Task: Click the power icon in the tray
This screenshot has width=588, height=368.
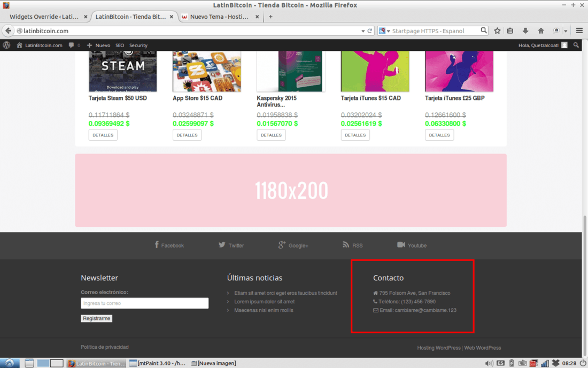Action: 583,363
